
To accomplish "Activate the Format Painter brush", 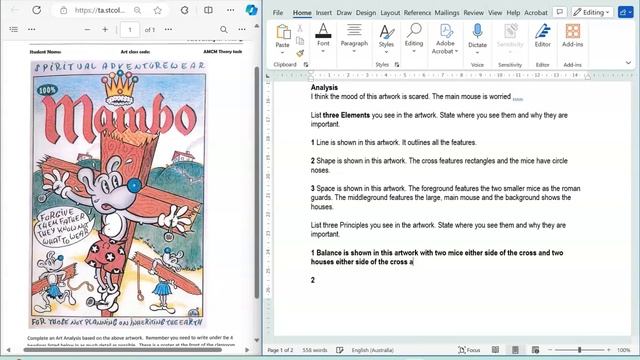I will [x=300, y=53].
